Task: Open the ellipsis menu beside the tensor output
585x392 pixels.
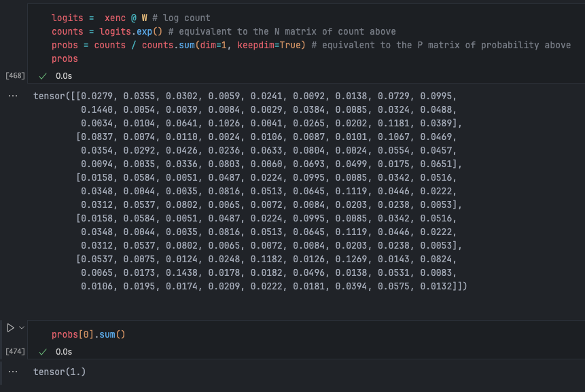Action: click(x=12, y=95)
